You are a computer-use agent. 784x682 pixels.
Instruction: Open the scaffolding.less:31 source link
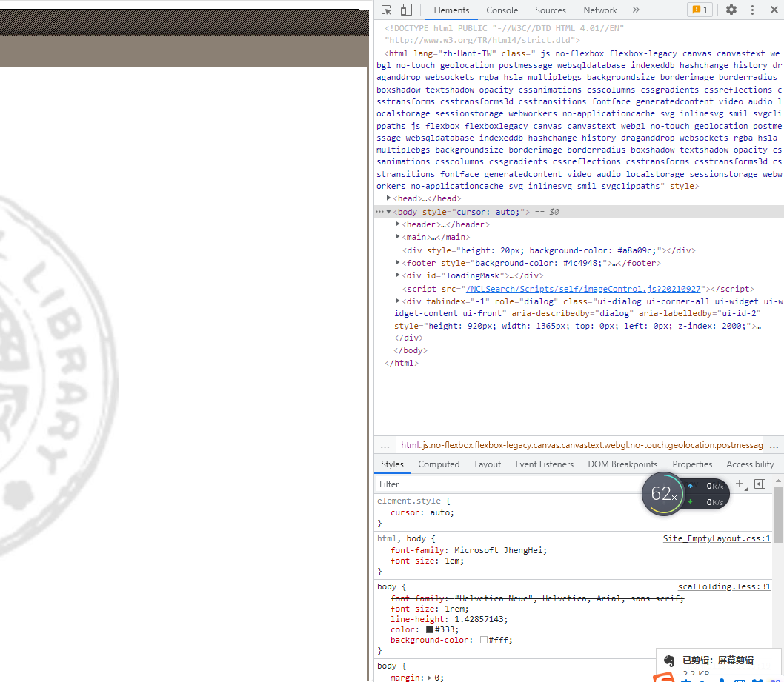(724, 586)
